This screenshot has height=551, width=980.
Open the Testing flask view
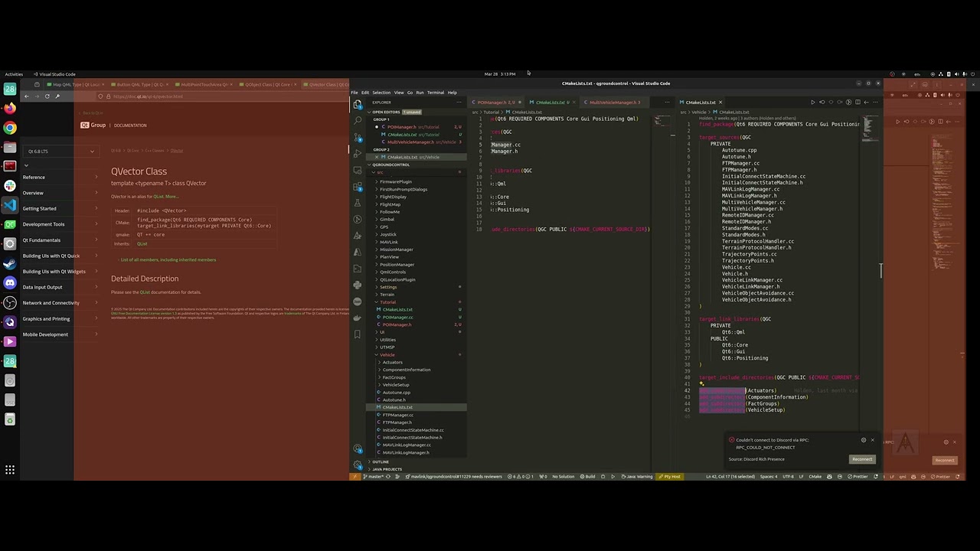(x=358, y=203)
